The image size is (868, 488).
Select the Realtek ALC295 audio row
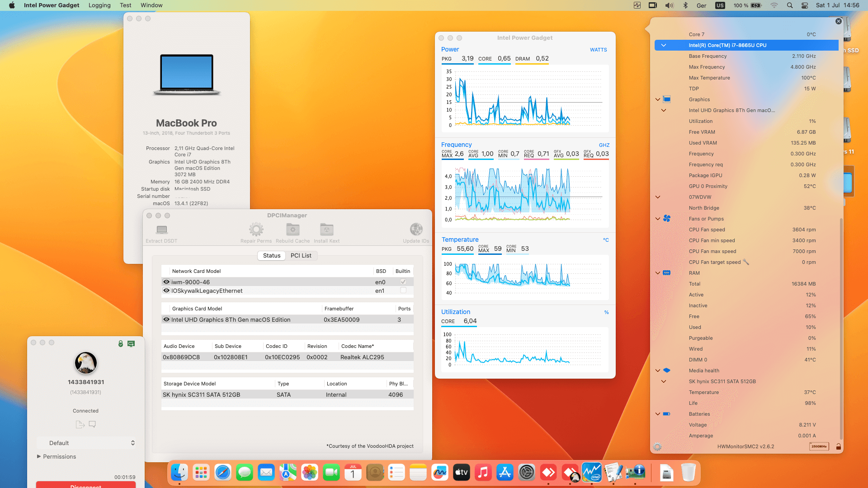(288, 357)
